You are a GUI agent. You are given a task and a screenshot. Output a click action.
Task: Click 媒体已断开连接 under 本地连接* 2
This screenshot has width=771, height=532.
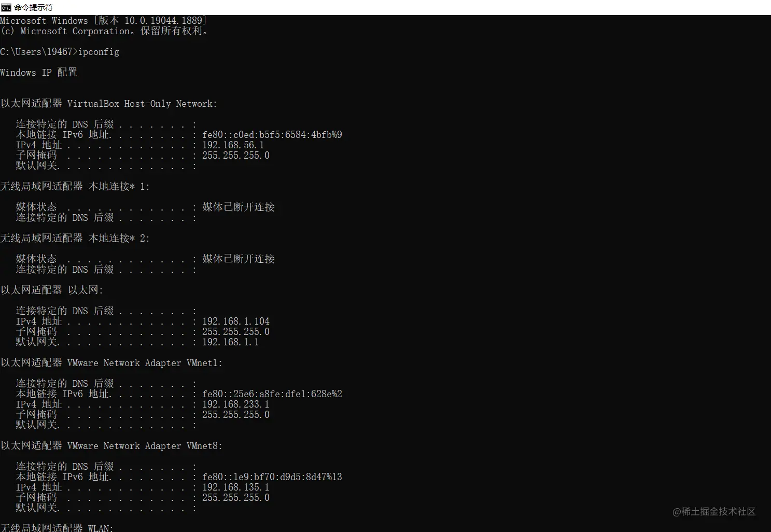click(x=239, y=259)
